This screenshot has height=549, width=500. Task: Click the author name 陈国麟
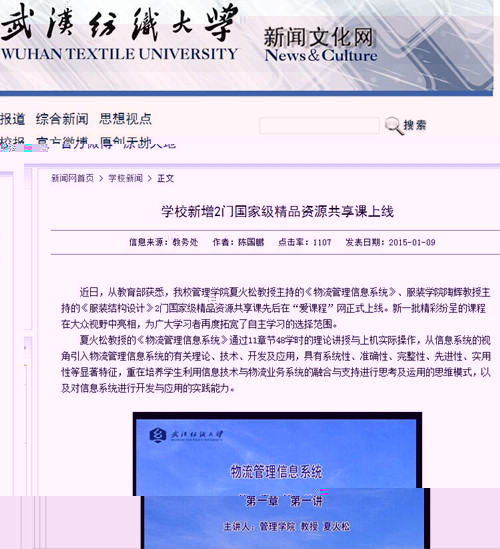point(251,242)
